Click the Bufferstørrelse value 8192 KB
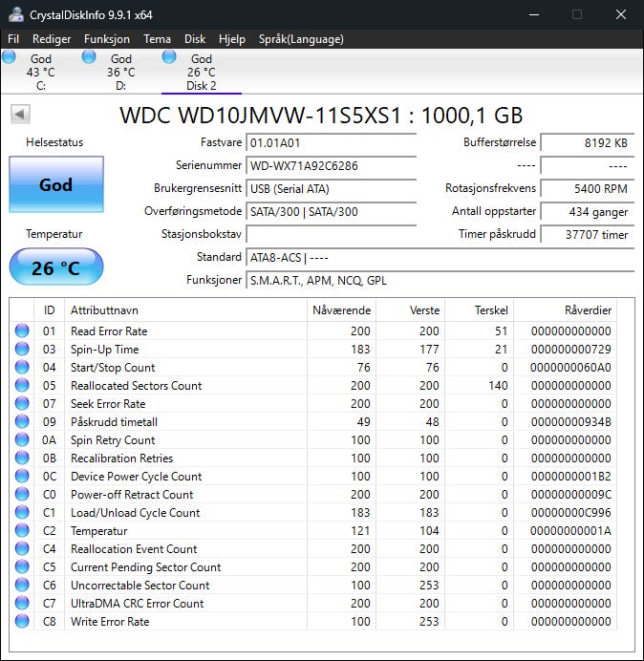This screenshot has width=644, height=661. coord(588,142)
